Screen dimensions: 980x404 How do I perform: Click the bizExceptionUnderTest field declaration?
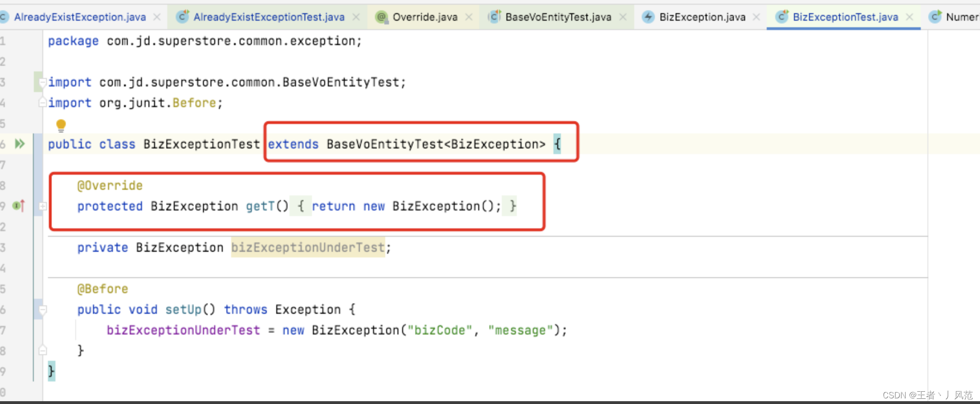coord(308,248)
